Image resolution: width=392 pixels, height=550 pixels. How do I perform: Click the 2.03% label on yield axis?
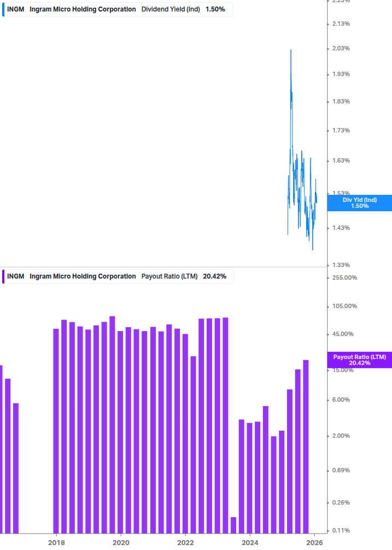click(x=341, y=48)
